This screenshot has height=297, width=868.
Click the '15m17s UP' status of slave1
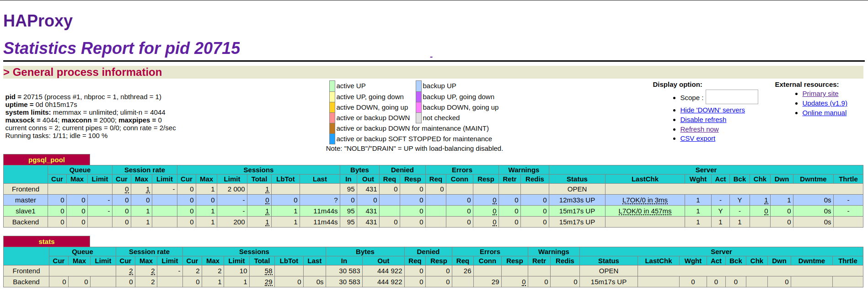[577, 211]
